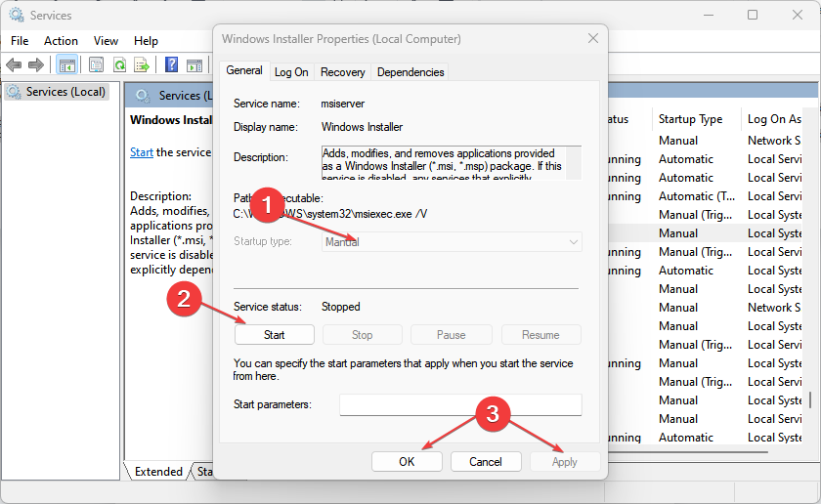Click the Services list vertical scrollbar thumb
Screen dimensions: 821x504
810,399
